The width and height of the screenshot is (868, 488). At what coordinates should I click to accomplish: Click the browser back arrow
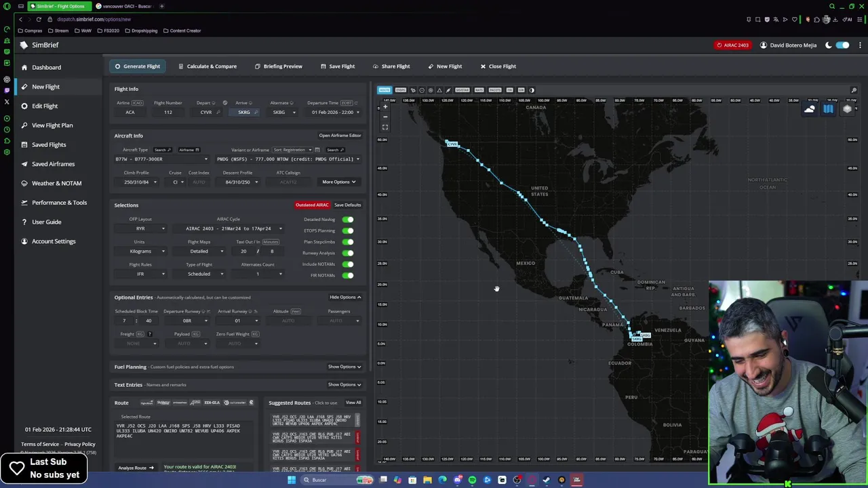click(20, 20)
